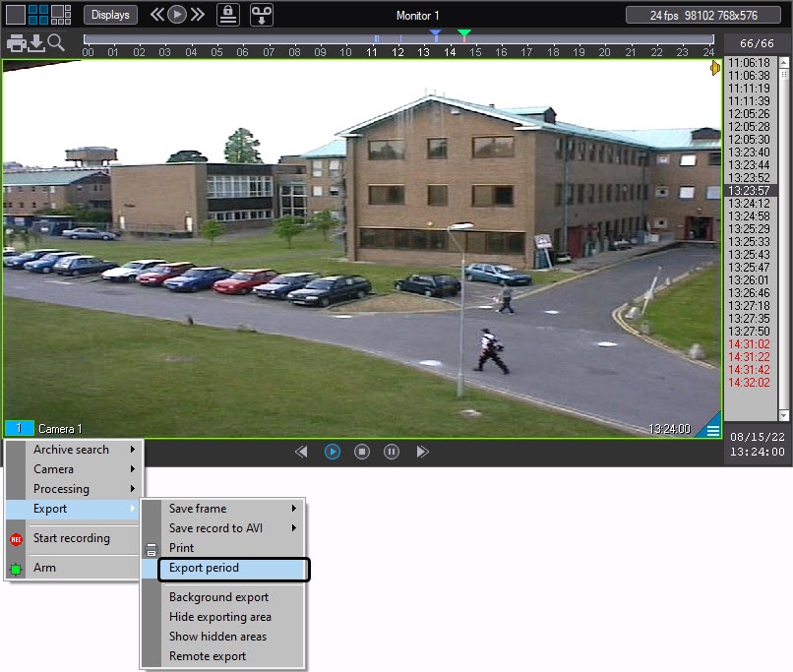Select the 14:31:02 recording entry
Image resolution: width=793 pixels, height=672 pixels.
pos(749,344)
